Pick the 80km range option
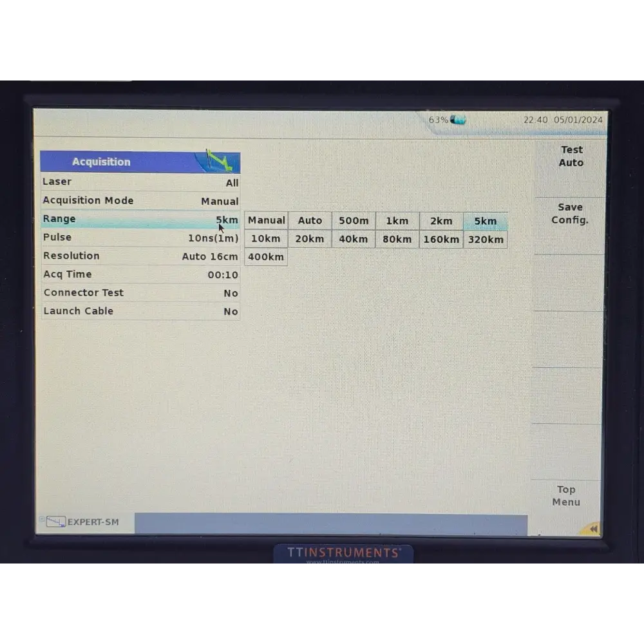Image resolution: width=644 pixels, height=644 pixels. pyautogui.click(x=397, y=239)
